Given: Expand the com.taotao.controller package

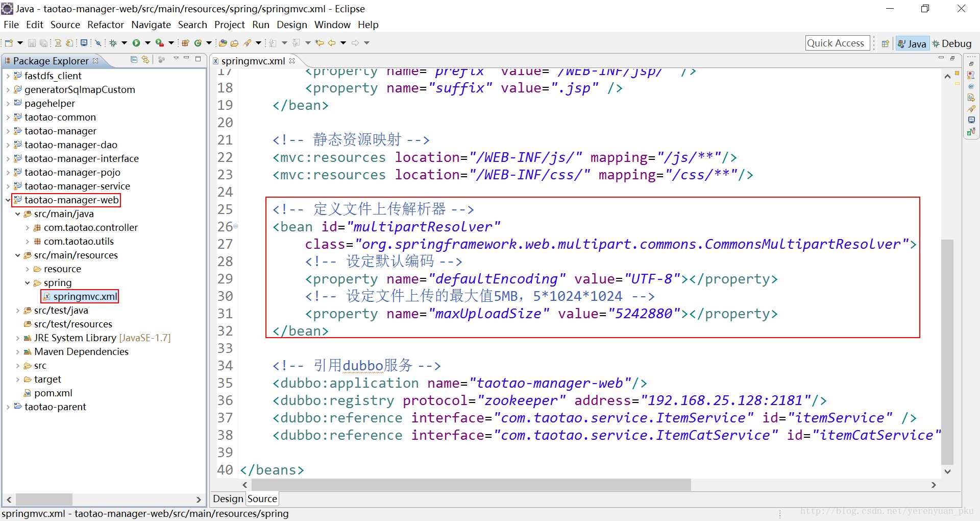Looking at the screenshot, I should [27, 228].
